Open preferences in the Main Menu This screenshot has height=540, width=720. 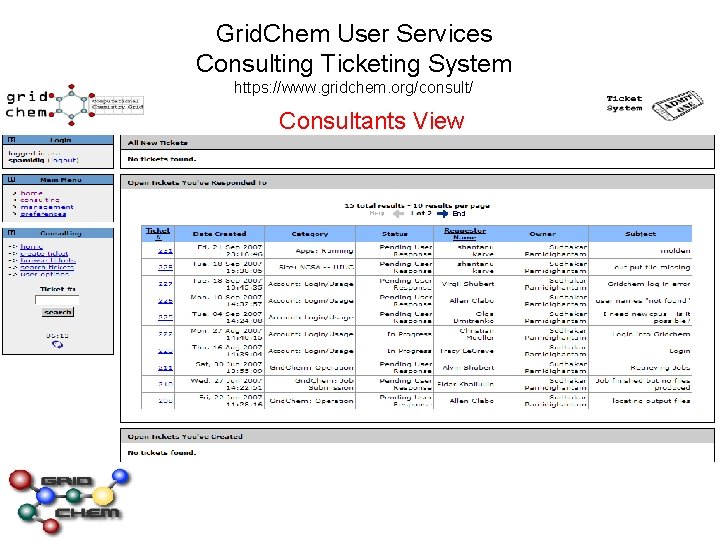tap(43, 214)
